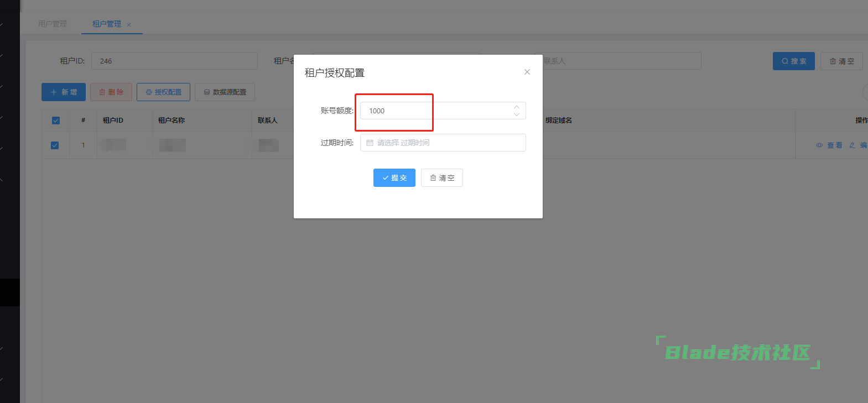Switch to the 用户管理 tab
The width and height of the screenshot is (868, 403).
coord(53,24)
